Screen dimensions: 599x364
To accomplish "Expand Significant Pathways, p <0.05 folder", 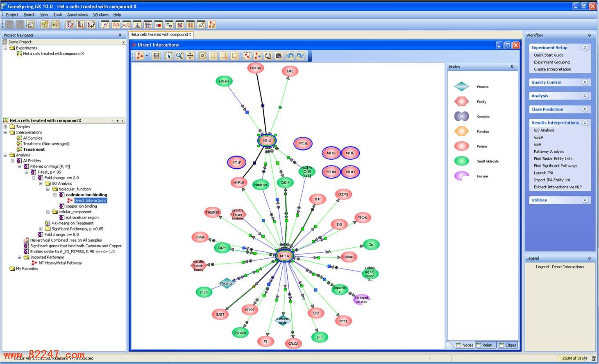I will pos(41,229).
